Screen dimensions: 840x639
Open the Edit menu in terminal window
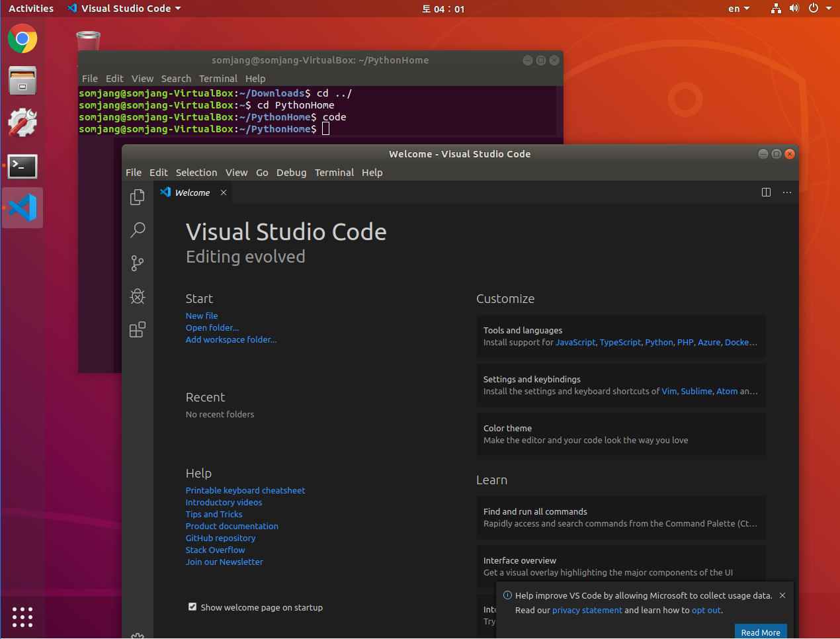coord(114,79)
